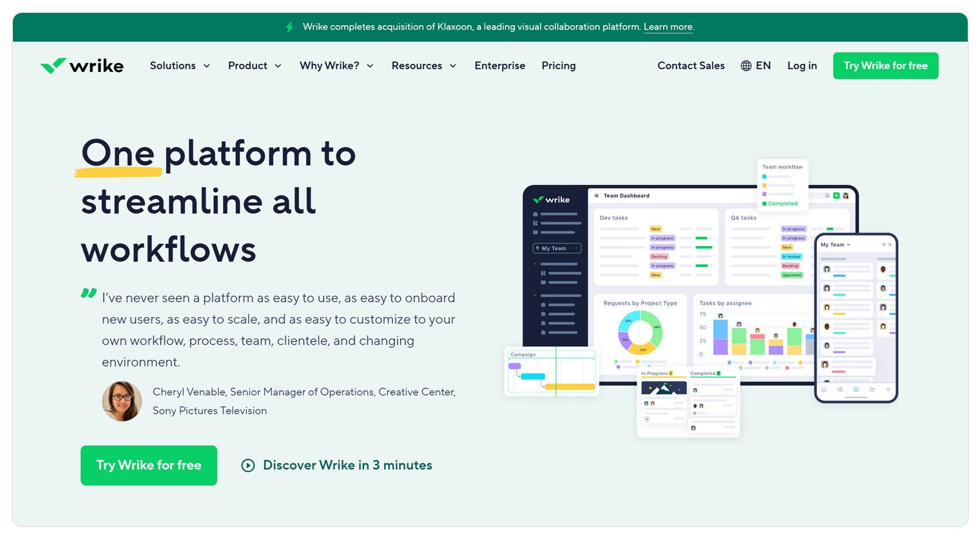Click the hamburger icon beside Team Dashboard
980x540 pixels.
[597, 196]
